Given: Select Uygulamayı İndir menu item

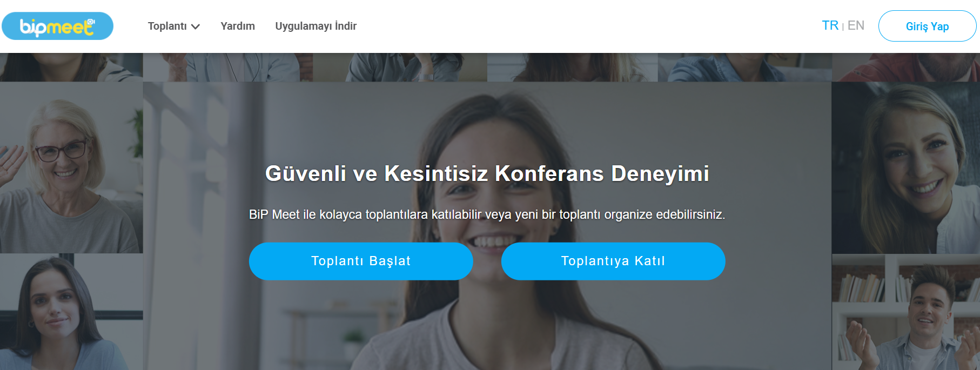Looking at the screenshot, I should pos(316,26).
